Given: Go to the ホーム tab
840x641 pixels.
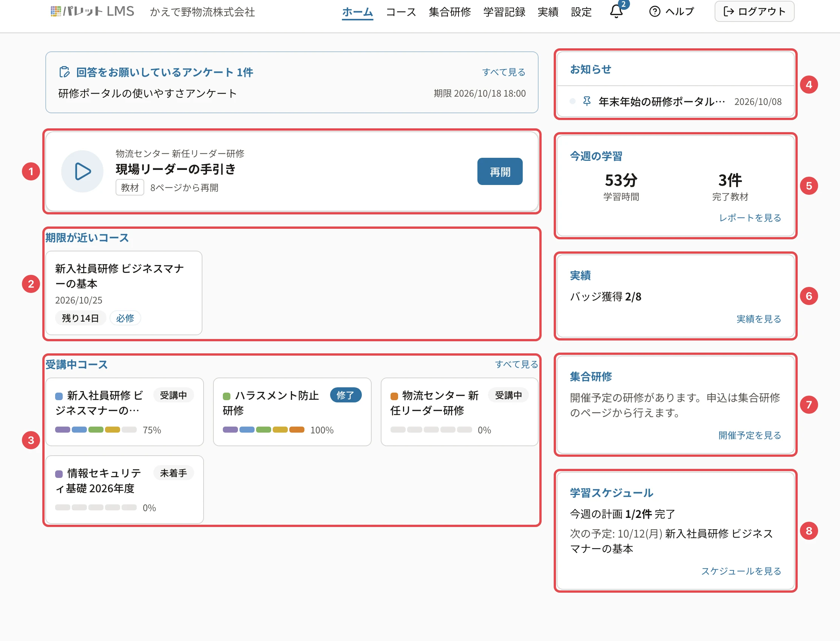Looking at the screenshot, I should click(x=357, y=12).
